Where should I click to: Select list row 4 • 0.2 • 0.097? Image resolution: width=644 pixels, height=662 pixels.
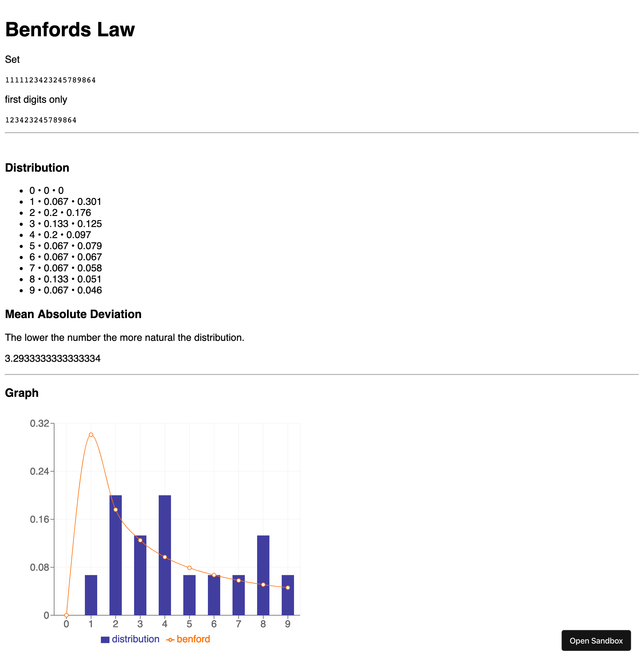pyautogui.click(x=60, y=235)
